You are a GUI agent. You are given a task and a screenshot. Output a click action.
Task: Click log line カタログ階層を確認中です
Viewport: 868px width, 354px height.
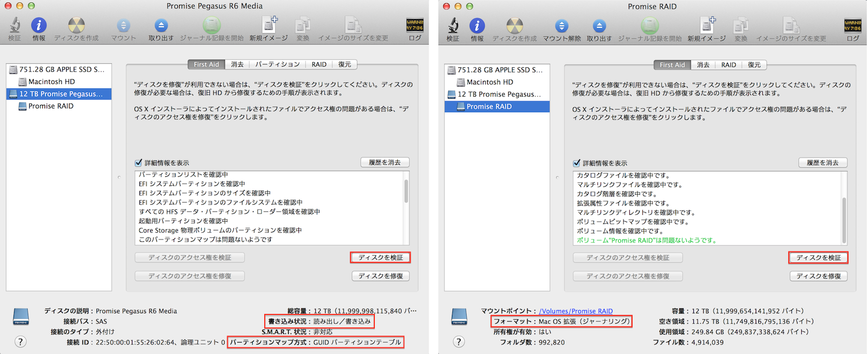pyautogui.click(x=617, y=194)
